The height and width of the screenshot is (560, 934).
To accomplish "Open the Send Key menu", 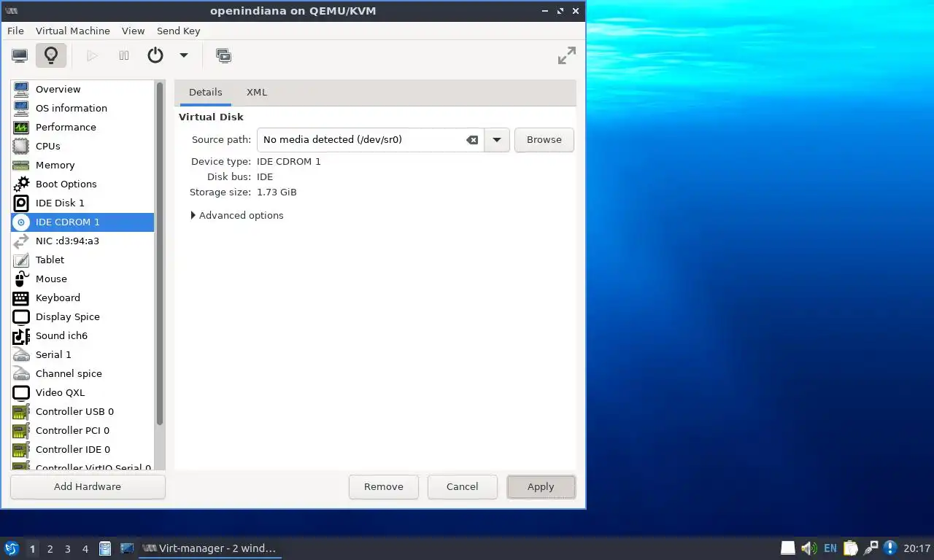I will (x=178, y=31).
